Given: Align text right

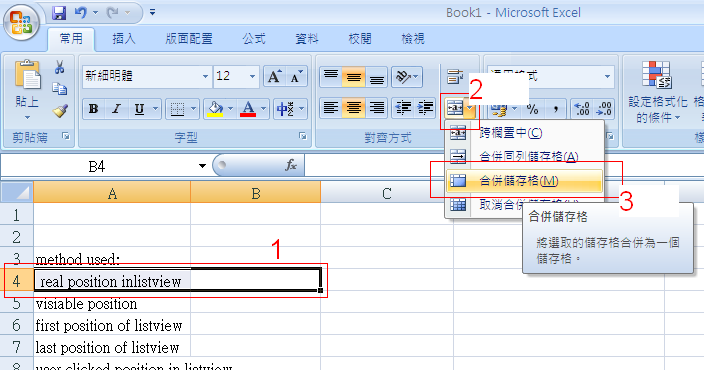Looking at the screenshot, I should 376,109.
